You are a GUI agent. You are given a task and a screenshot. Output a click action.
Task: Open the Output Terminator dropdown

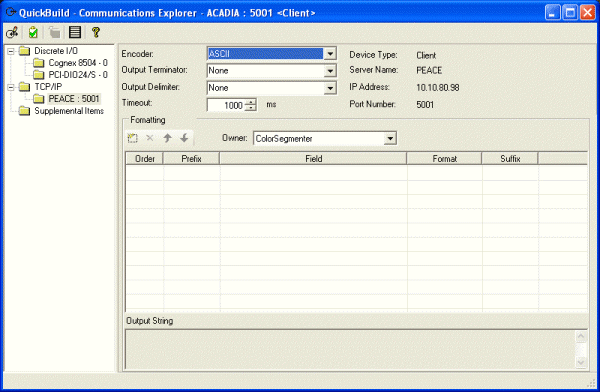point(330,71)
